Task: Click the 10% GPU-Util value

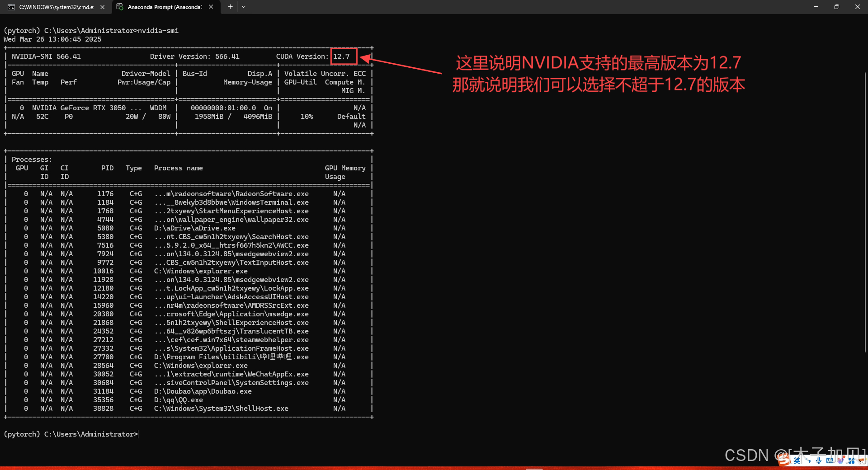Action: (307, 117)
